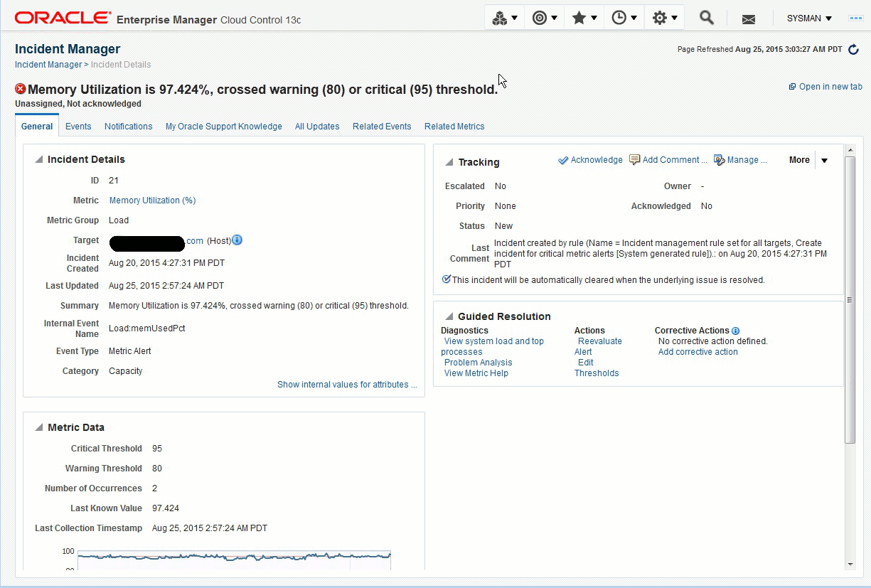Click the critical incident red error icon
Viewport: 871px width, 588px height.
click(x=20, y=89)
